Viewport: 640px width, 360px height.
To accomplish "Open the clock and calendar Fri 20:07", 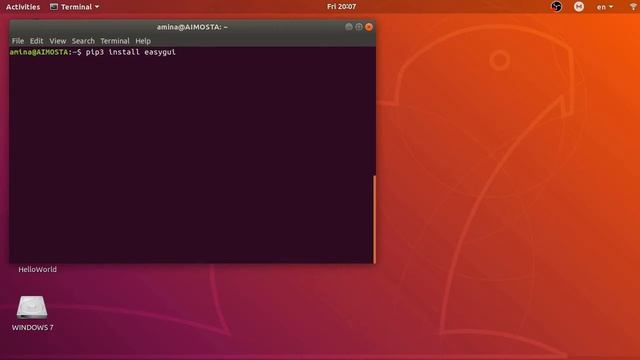I will pyautogui.click(x=341, y=7).
